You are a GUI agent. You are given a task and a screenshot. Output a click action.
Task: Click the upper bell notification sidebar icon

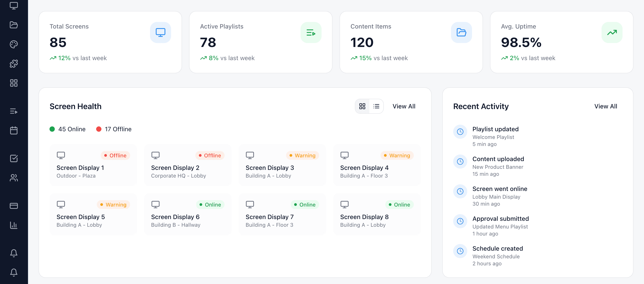[14, 253]
